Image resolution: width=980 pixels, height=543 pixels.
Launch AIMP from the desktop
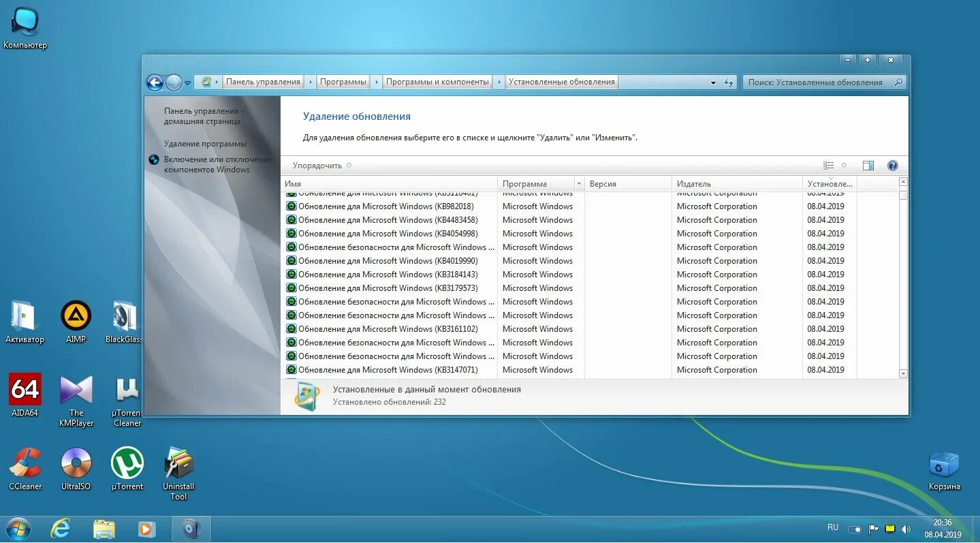click(x=76, y=322)
